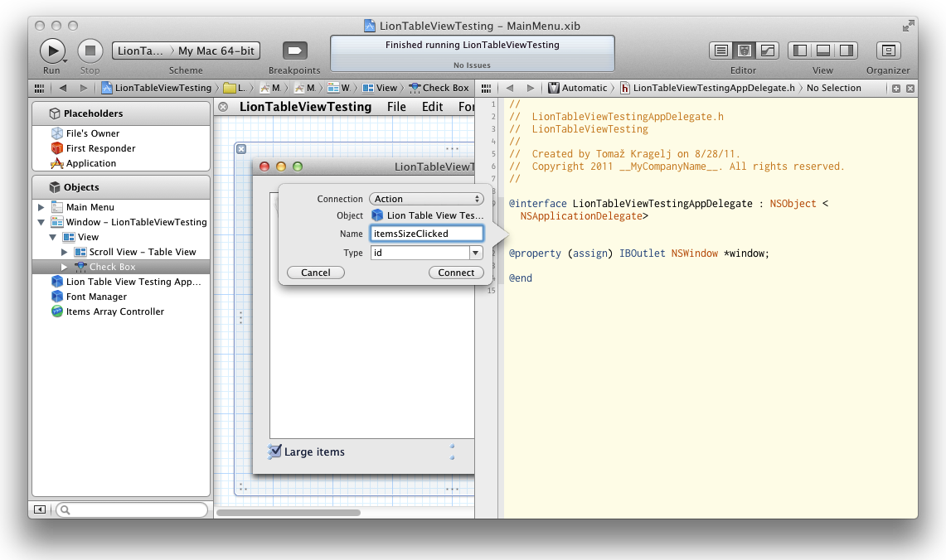Screen dimensions: 946x560
Task: Open the Edit menu in canvas menu bar
Action: point(433,108)
